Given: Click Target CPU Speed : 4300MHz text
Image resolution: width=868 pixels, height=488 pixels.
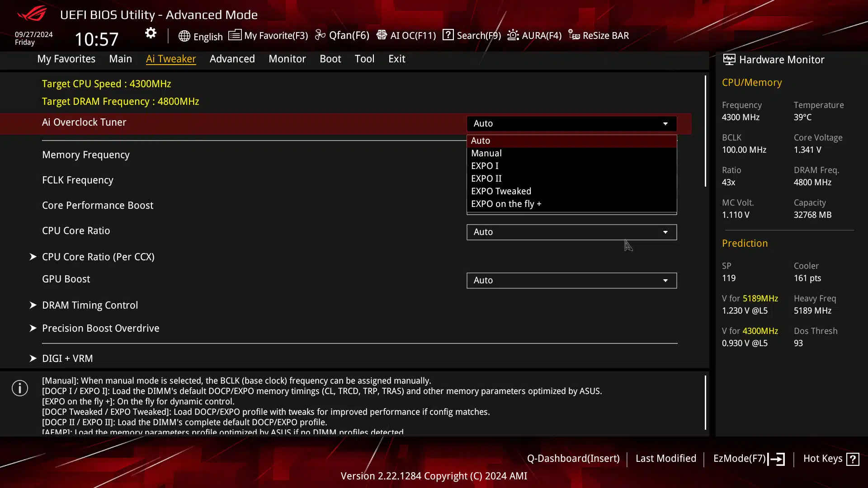Looking at the screenshot, I should point(107,84).
